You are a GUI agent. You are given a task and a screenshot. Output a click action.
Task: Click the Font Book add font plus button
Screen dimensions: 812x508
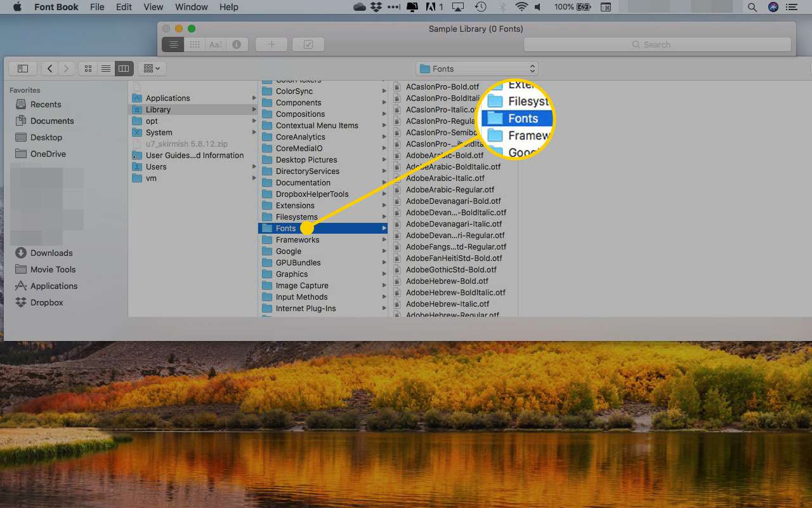(x=272, y=44)
